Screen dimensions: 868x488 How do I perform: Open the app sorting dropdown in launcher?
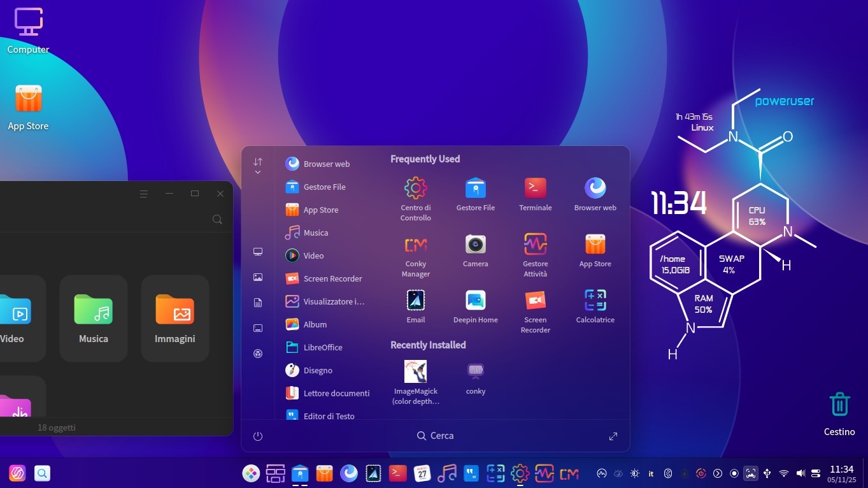258,166
